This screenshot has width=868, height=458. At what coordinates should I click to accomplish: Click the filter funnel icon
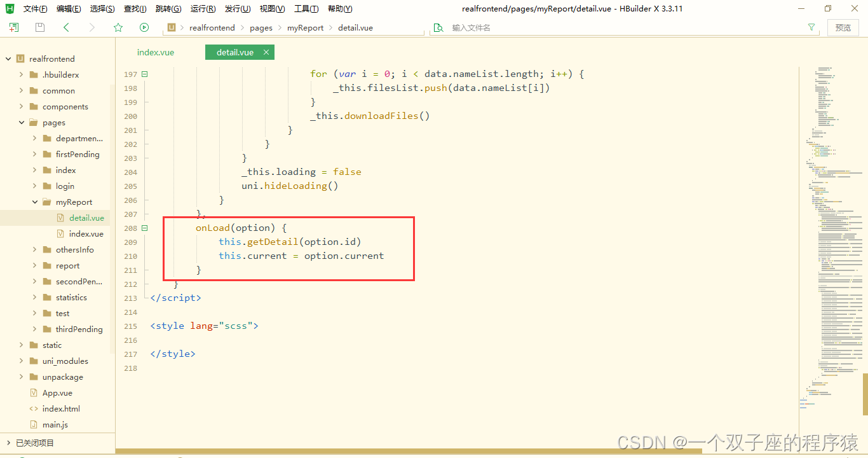tap(811, 27)
